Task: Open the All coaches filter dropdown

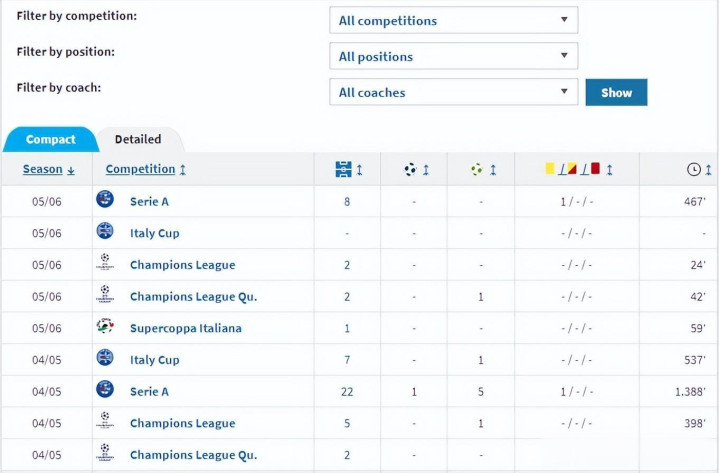Action: click(453, 92)
